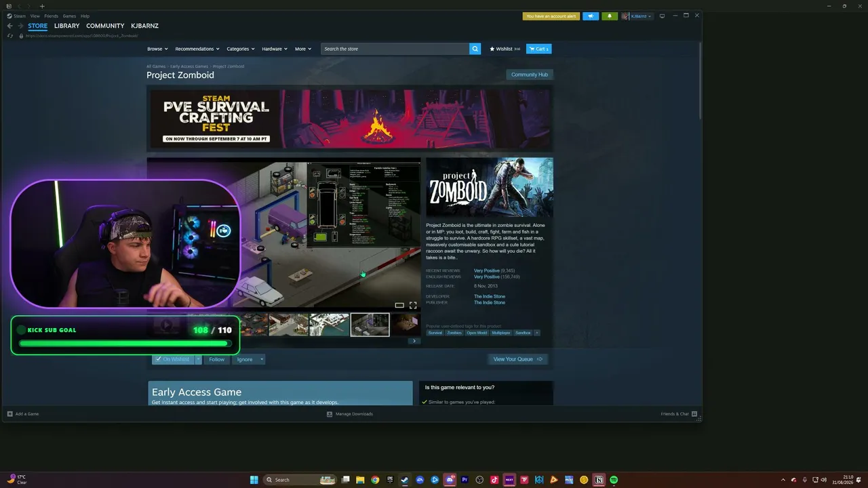Open The Indie Stone developer link

point(490,296)
